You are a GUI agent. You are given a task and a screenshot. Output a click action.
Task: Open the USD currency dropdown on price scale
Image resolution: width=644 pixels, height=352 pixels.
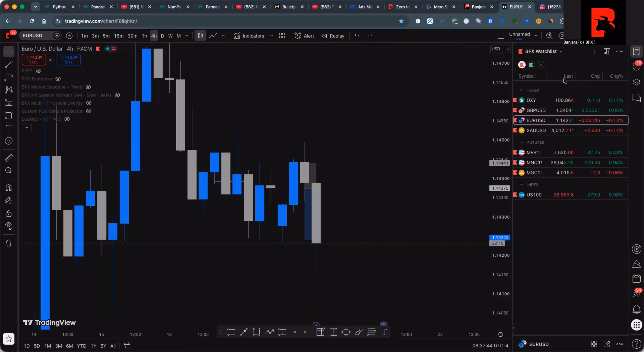tap(500, 49)
